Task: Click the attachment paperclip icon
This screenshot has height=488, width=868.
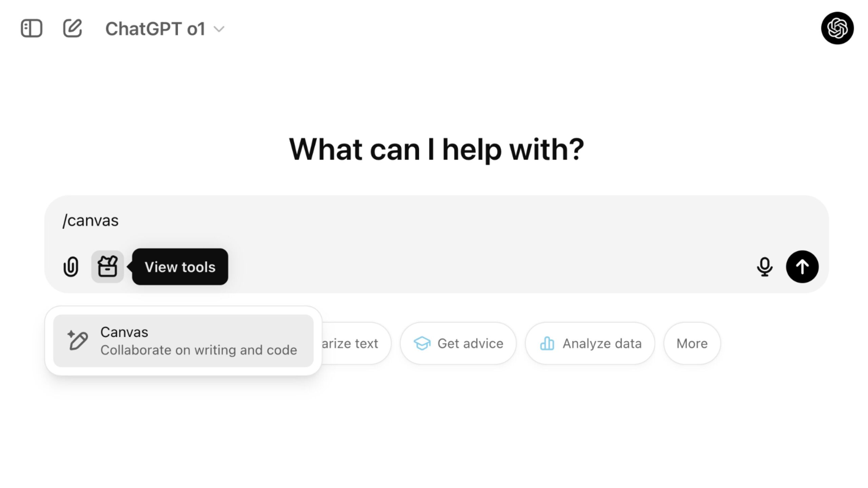Action: point(71,267)
